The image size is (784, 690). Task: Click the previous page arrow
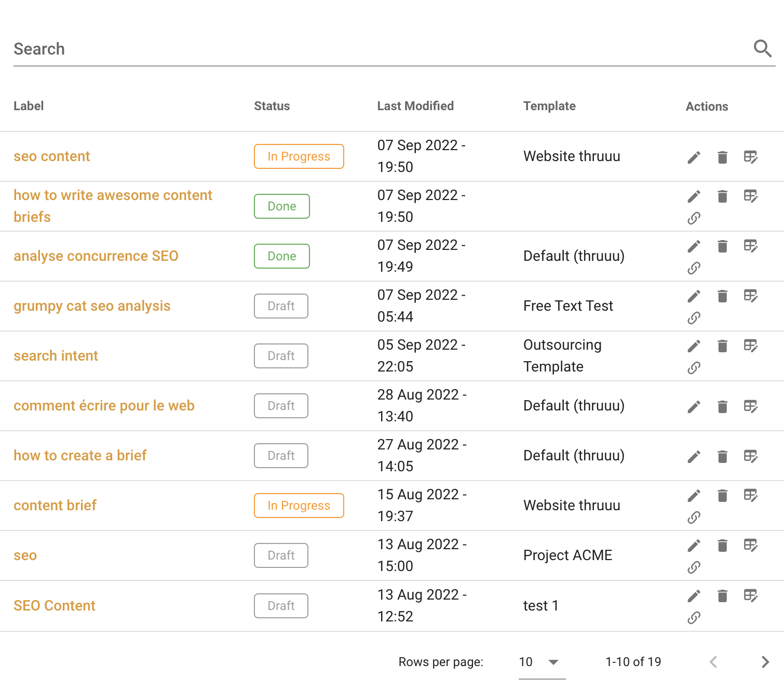(x=713, y=662)
